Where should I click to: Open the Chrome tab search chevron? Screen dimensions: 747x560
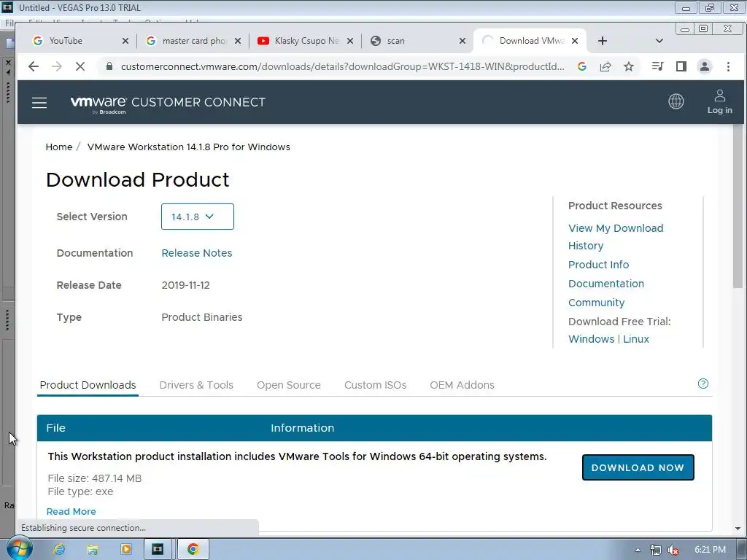[x=659, y=41]
